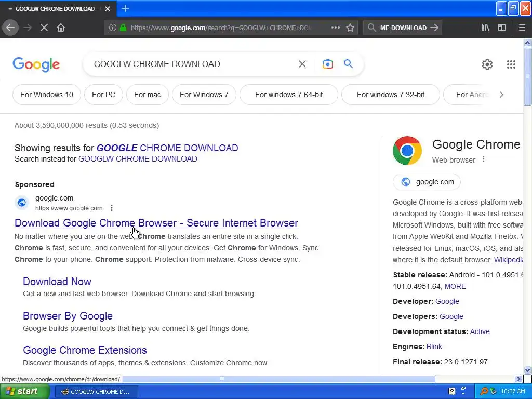Select the For Windows 10 filter chip
The width and height of the screenshot is (532, 399).
47,95
